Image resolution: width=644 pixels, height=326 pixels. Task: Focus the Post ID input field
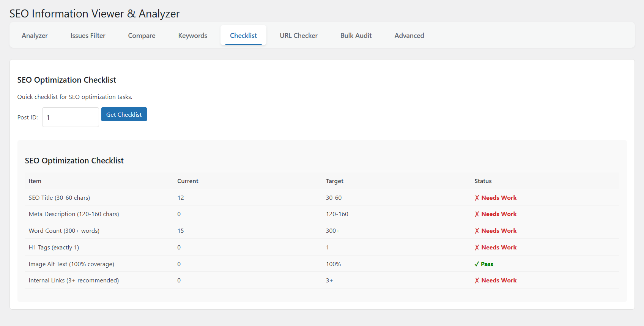[71, 117]
